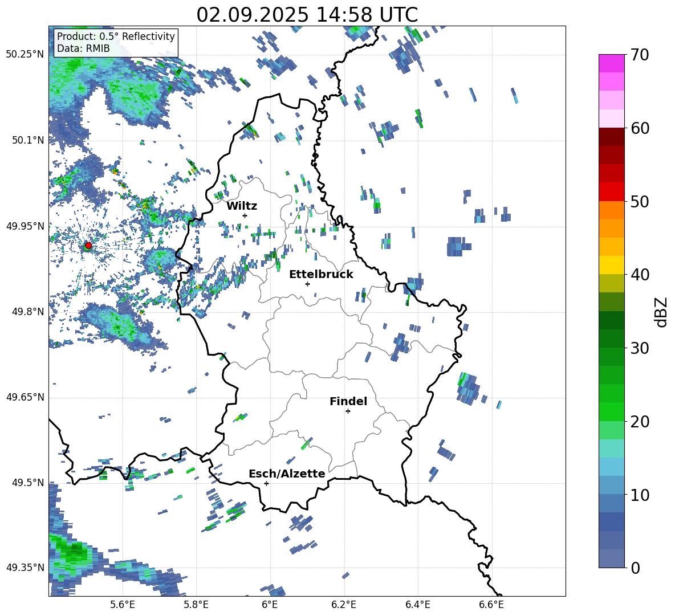Click the 49.95°N latitude label
675x616 pixels.
[25, 226]
